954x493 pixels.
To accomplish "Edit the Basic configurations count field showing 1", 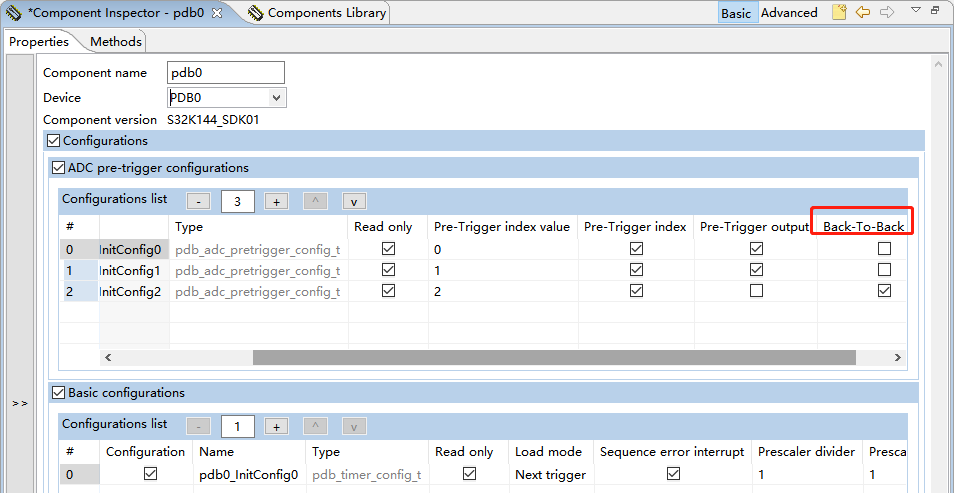I will coord(237,427).
